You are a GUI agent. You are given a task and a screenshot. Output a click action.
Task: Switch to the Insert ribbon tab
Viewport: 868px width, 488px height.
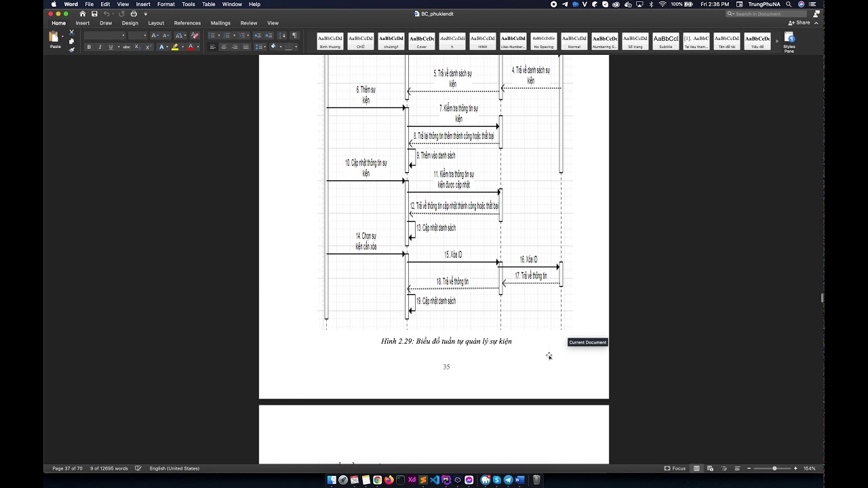click(83, 23)
